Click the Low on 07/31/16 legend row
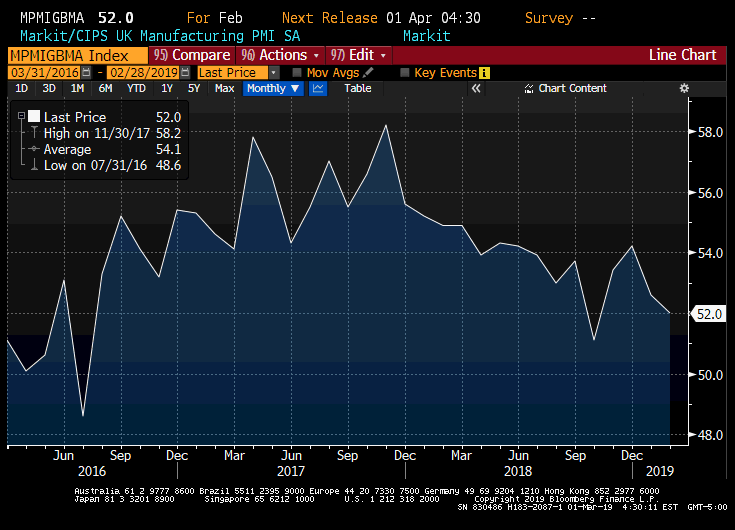This screenshot has width=735, height=530. [x=112, y=165]
